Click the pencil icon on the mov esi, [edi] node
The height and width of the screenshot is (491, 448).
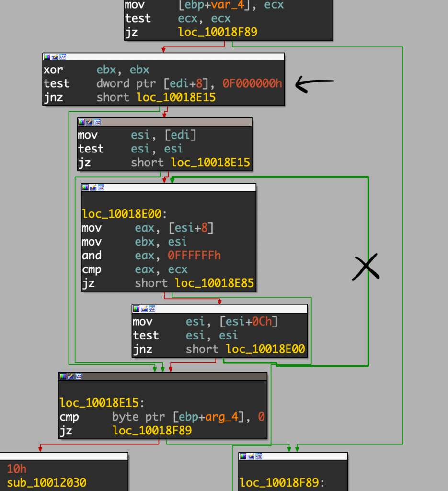89,122
